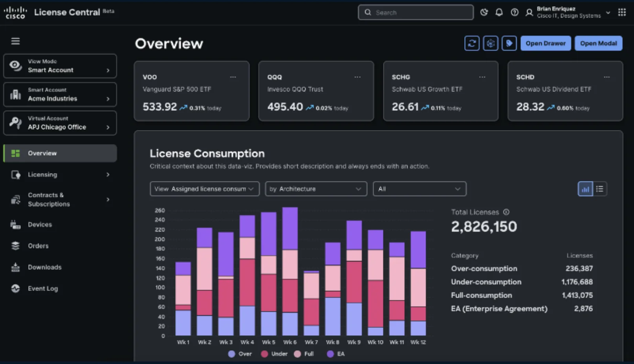This screenshot has width=634, height=364.
Task: Open the SCHD card options menu
Action: (x=607, y=77)
